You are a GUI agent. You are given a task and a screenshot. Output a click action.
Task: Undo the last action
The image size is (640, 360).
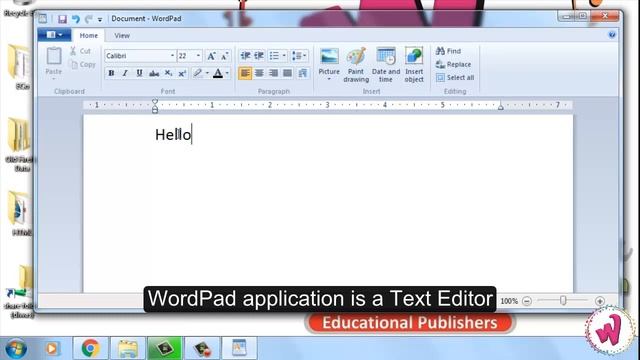(x=76, y=19)
